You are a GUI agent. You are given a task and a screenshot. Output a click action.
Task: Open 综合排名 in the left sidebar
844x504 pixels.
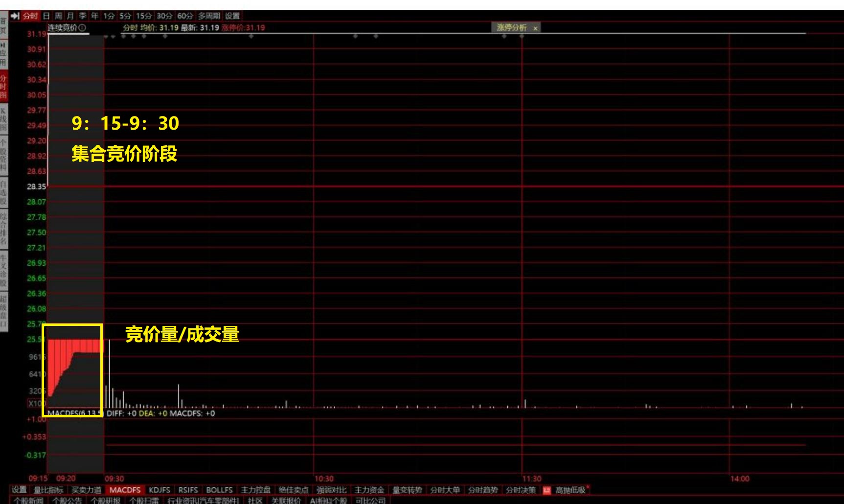(3, 228)
